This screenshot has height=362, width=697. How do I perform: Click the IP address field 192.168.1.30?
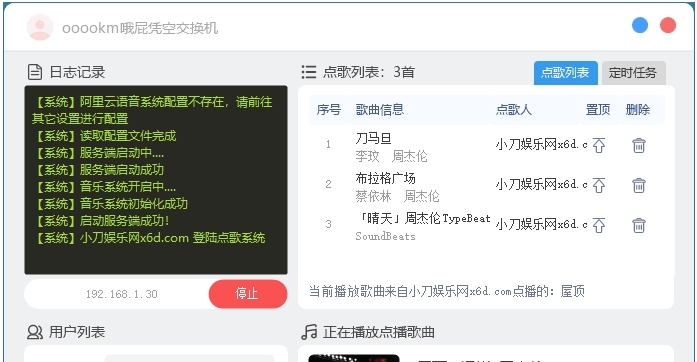pos(121,294)
